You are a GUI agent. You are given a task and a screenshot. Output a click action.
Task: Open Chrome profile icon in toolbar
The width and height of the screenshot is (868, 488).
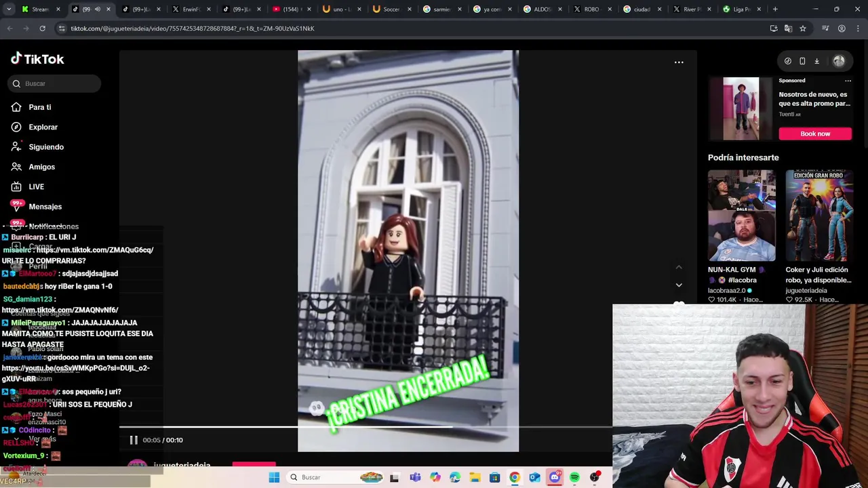coord(842,28)
